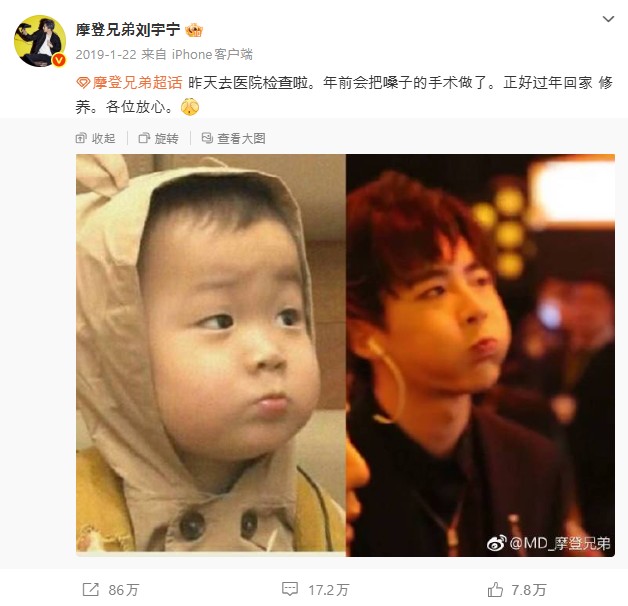
Task: Collapse the image with 收起
Action: 96,138
